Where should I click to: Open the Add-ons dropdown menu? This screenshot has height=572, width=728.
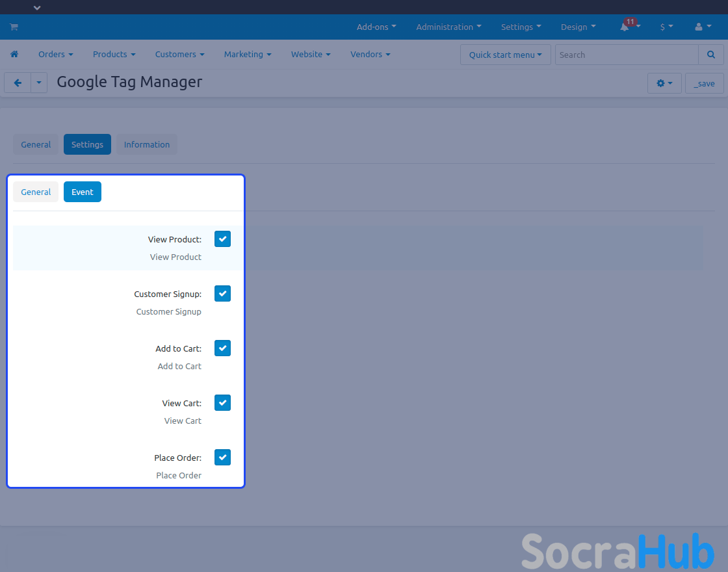coord(376,27)
